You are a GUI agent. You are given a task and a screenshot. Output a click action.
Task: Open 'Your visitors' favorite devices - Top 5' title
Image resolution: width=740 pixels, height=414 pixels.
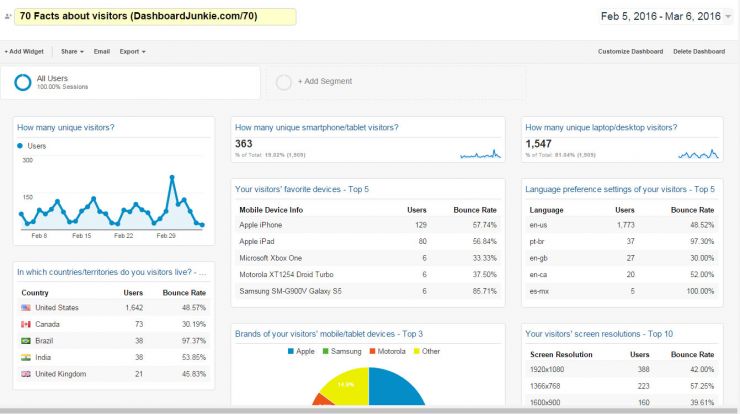coord(302,189)
